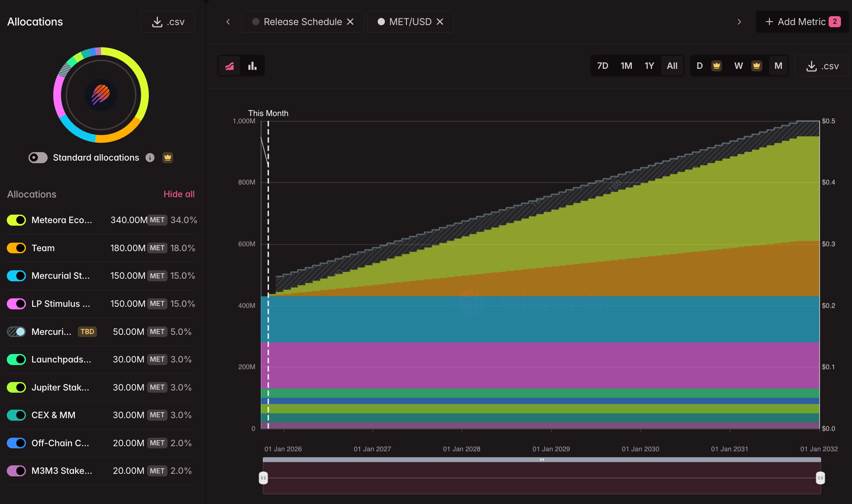This screenshot has height=504, width=852.
Task: Switch to the area chart view icon
Action: pyautogui.click(x=230, y=66)
